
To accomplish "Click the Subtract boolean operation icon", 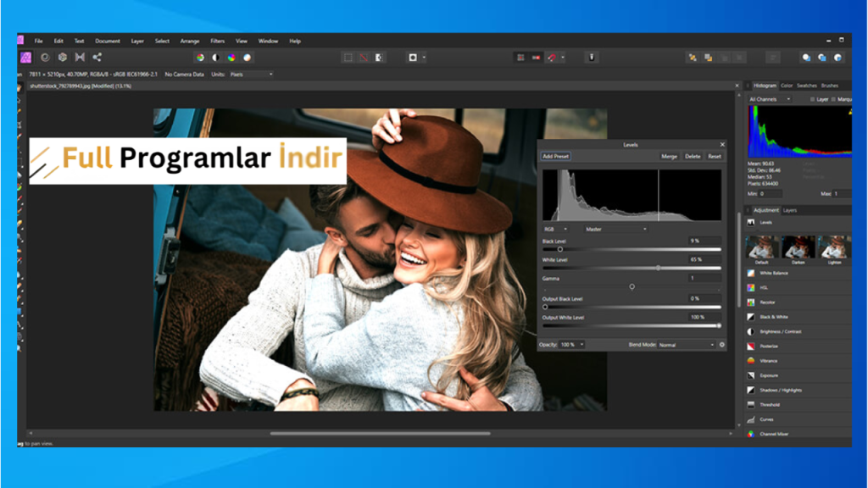I will pyautogui.click(x=822, y=58).
